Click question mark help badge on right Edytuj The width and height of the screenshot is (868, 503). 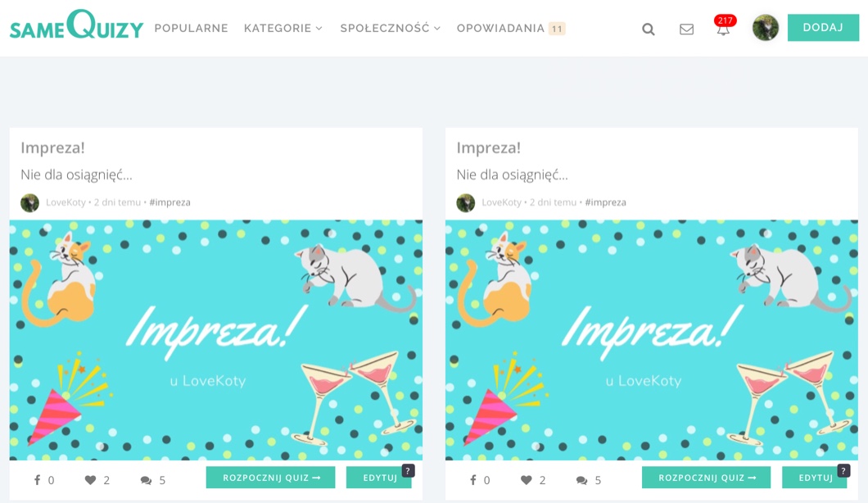(843, 471)
